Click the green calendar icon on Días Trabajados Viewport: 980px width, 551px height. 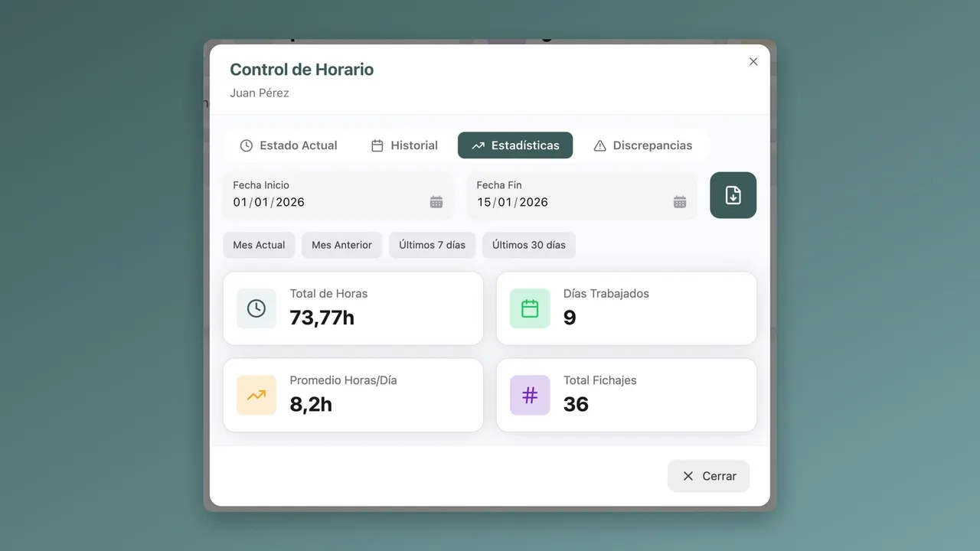[x=530, y=308]
